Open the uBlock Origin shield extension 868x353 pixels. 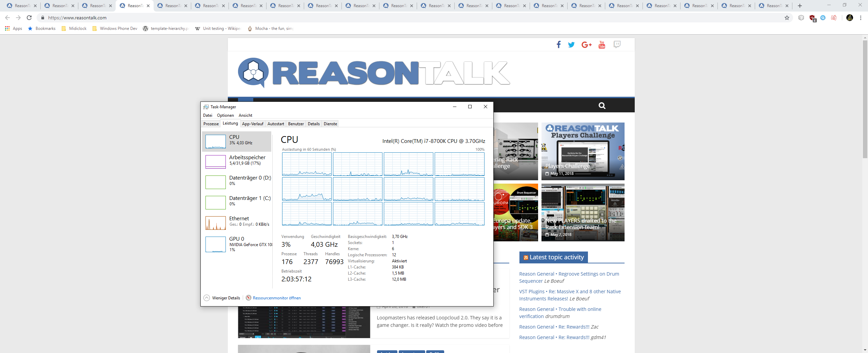click(x=812, y=18)
